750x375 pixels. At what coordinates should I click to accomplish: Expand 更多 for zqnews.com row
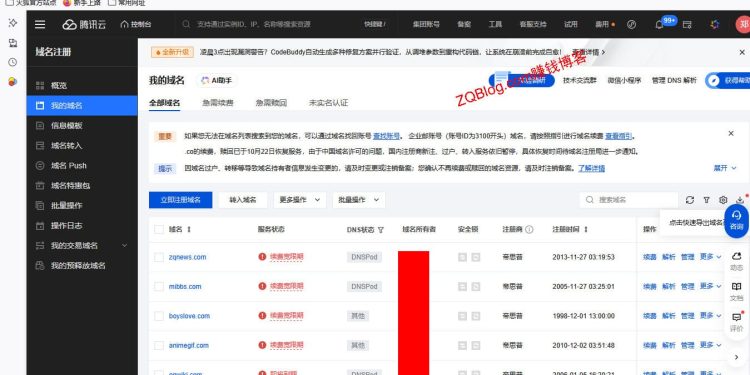coord(710,257)
